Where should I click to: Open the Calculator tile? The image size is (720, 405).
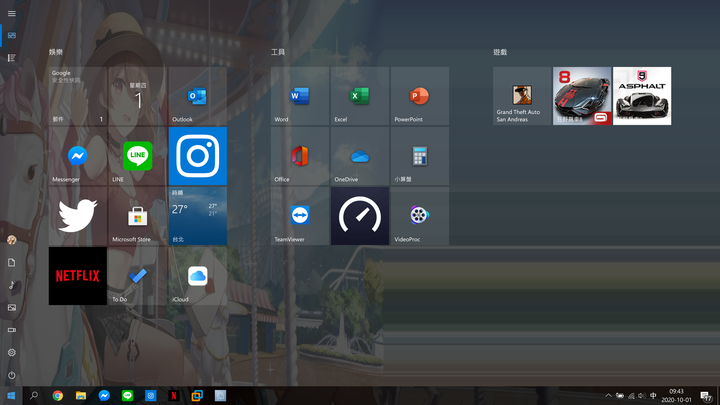[x=420, y=156]
